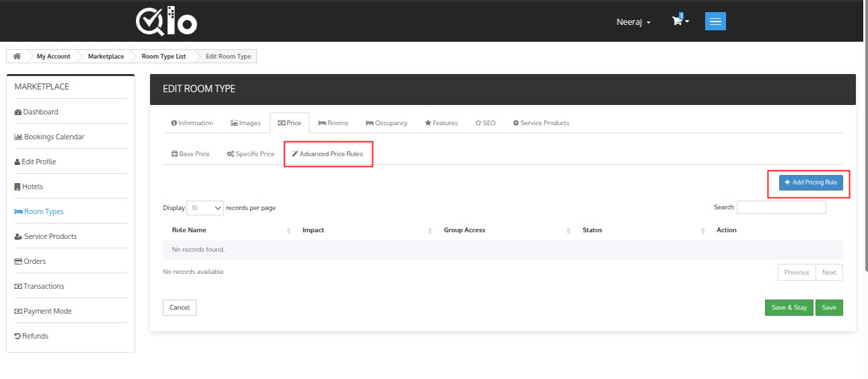Open Dashboard in the sidebar
The width and height of the screenshot is (868, 379).
[36, 112]
